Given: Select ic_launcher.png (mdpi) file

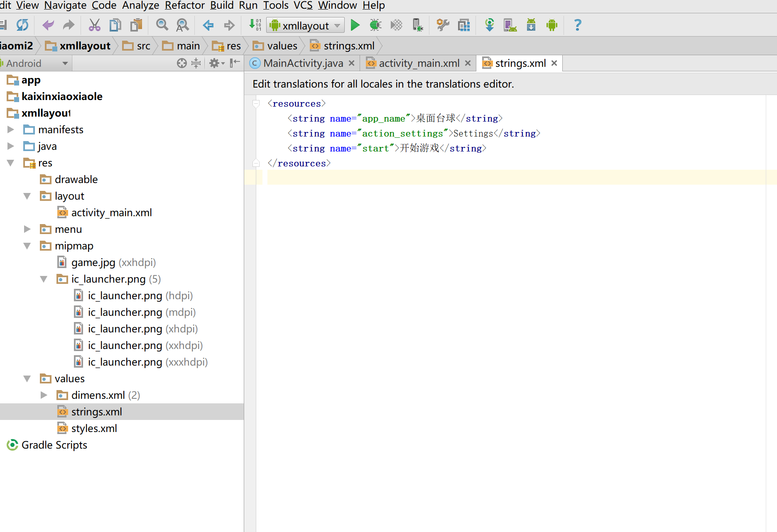Looking at the screenshot, I should 135,312.
